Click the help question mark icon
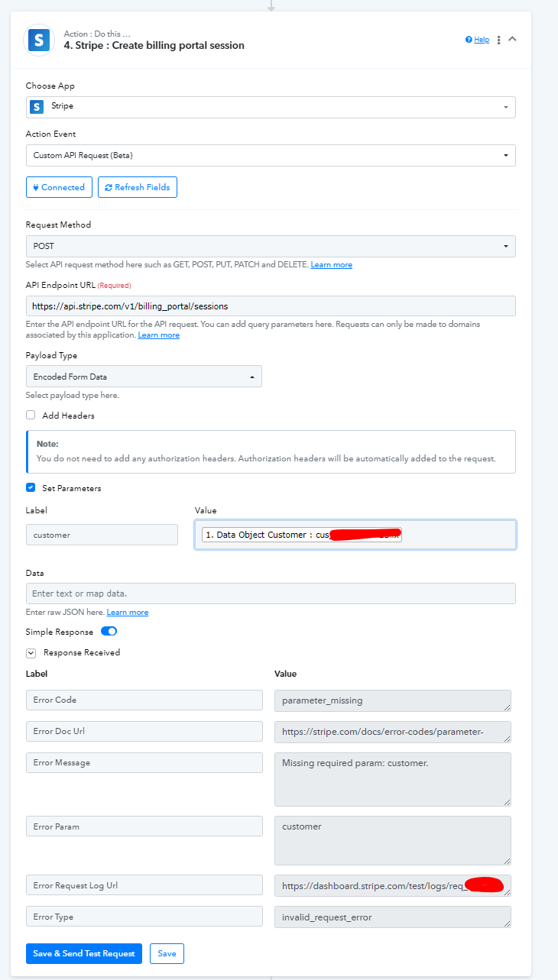This screenshot has height=980, width=558. [469, 40]
